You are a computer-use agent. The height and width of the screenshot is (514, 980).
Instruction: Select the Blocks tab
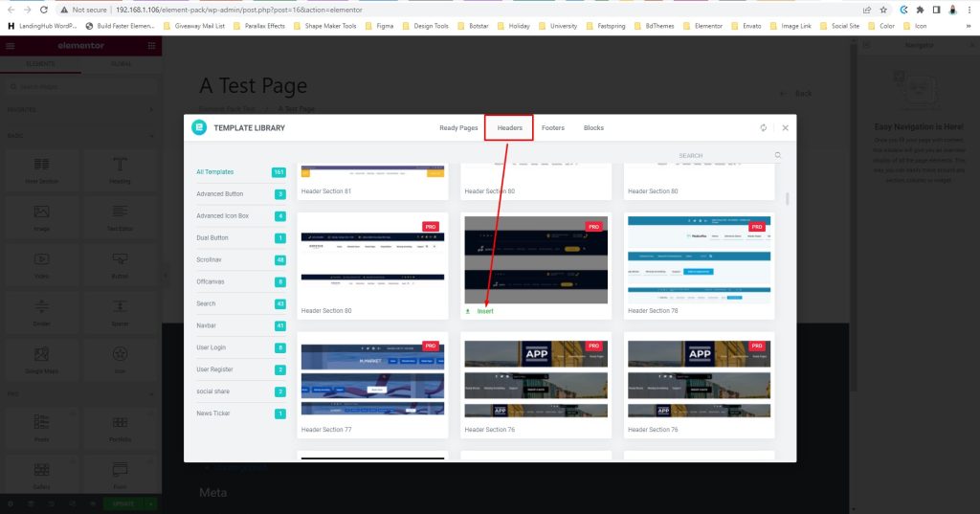tap(593, 127)
